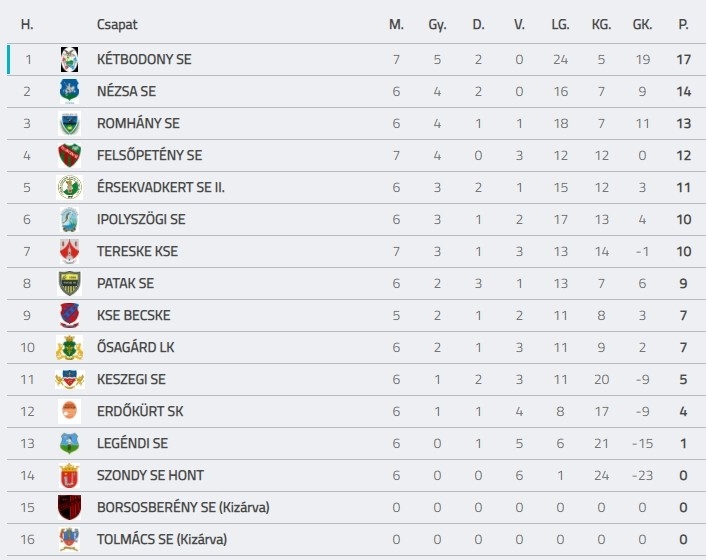Sort by the GK. goal difference header
This screenshot has width=706, height=560.
click(642, 24)
